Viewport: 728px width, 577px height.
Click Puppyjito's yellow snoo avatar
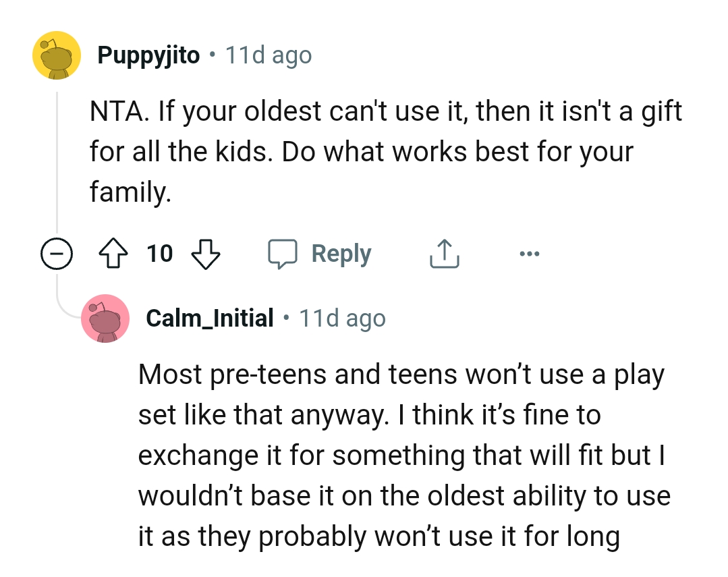pyautogui.click(x=57, y=55)
